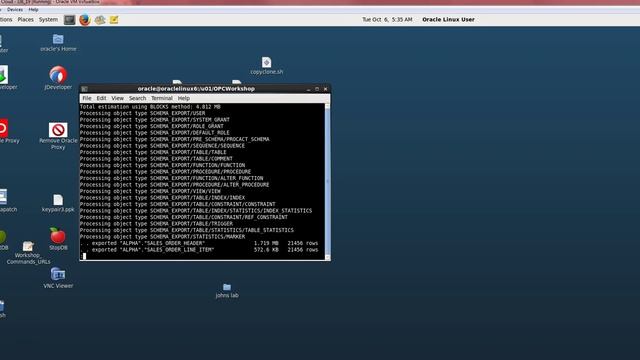Open the mail icon in the top panel
Screen dimensions: 640x360
point(100,20)
